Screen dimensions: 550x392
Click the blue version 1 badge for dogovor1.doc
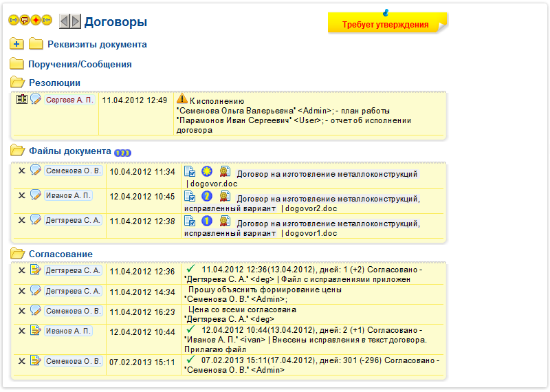coord(207,221)
